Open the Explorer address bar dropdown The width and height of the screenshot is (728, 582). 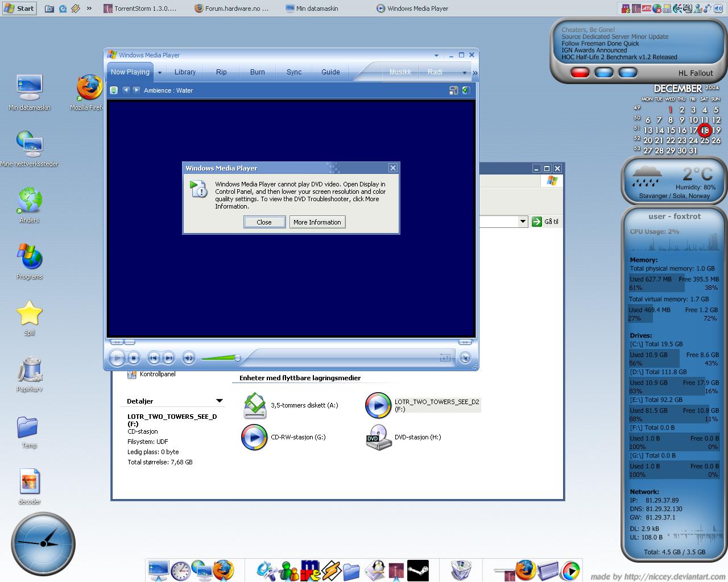pyautogui.click(x=523, y=222)
